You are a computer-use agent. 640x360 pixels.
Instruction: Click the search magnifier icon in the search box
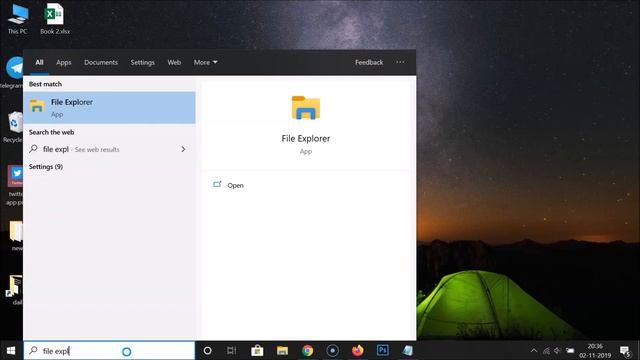click(x=33, y=351)
